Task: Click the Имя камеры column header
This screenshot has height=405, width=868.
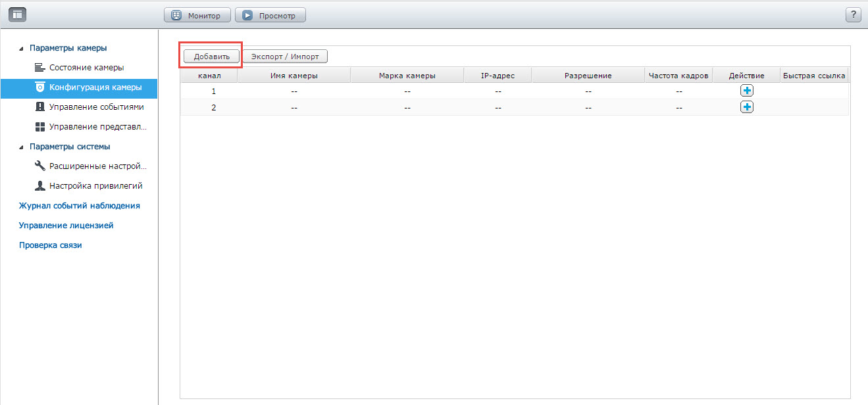Action: tap(294, 76)
